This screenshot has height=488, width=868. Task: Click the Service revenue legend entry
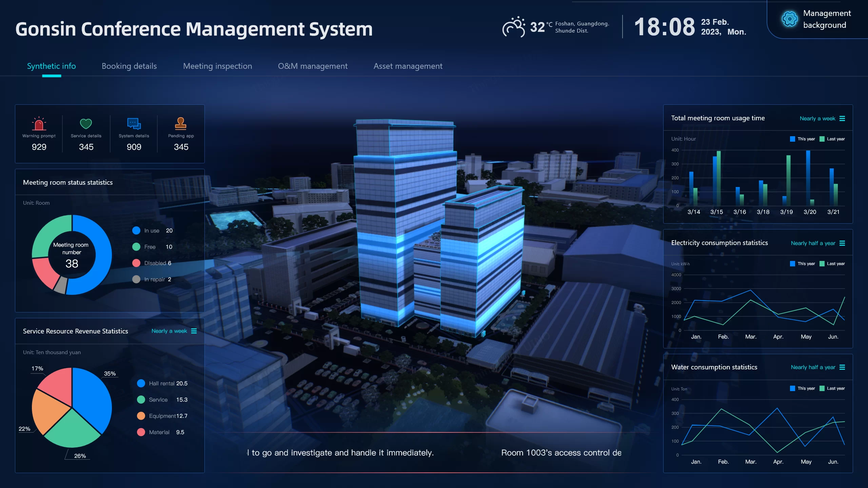162,400
